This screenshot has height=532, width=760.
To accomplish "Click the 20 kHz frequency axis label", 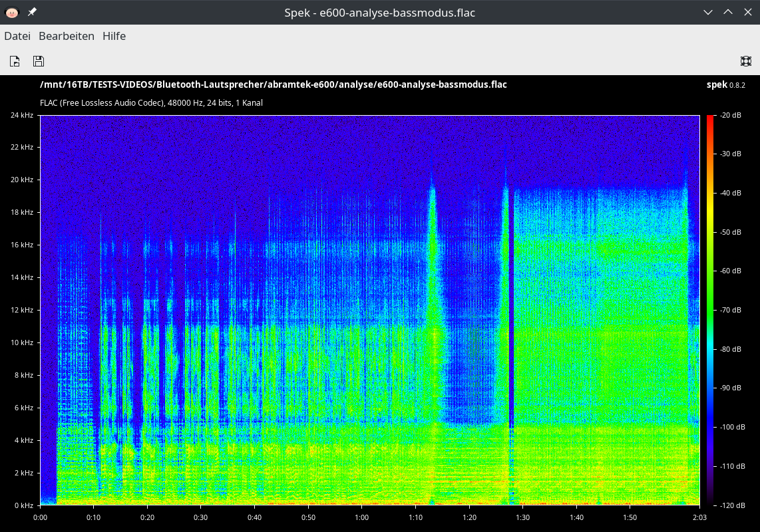I will point(22,180).
